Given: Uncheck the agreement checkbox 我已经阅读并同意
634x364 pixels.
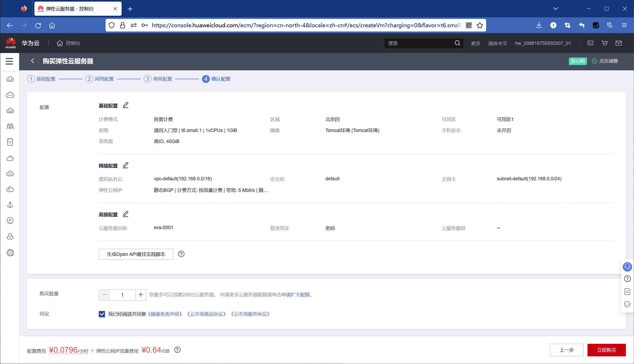Looking at the screenshot, I should pyautogui.click(x=102, y=314).
